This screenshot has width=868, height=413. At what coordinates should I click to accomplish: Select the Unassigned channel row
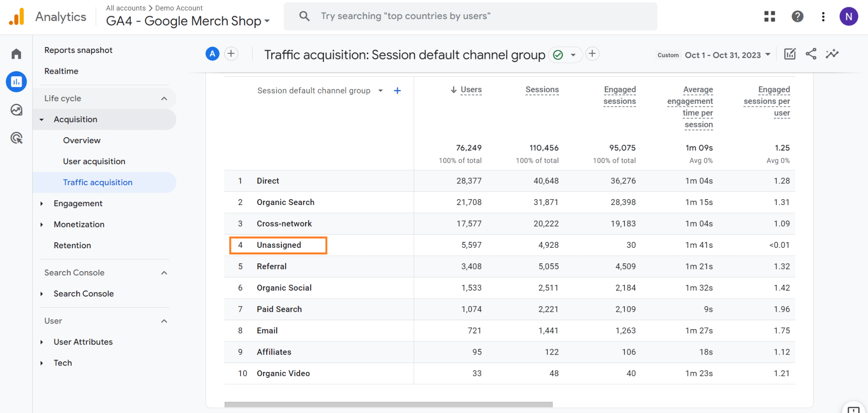point(509,245)
